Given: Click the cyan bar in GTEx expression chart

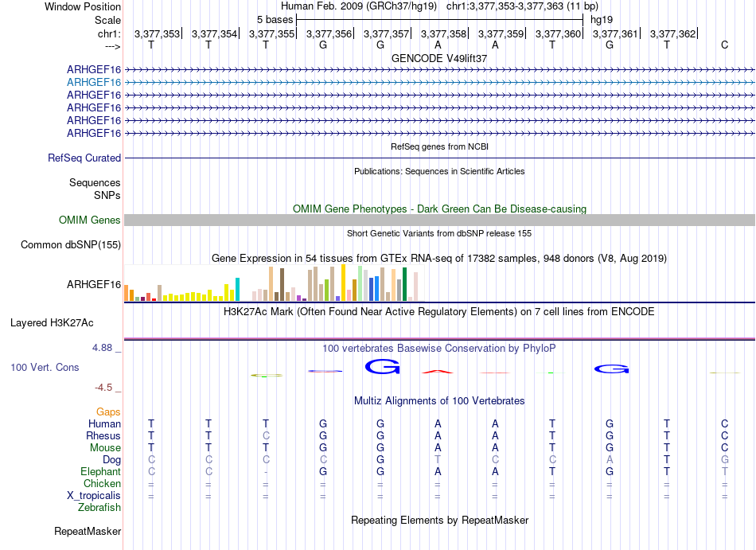Looking at the screenshot, I should [x=237, y=289].
